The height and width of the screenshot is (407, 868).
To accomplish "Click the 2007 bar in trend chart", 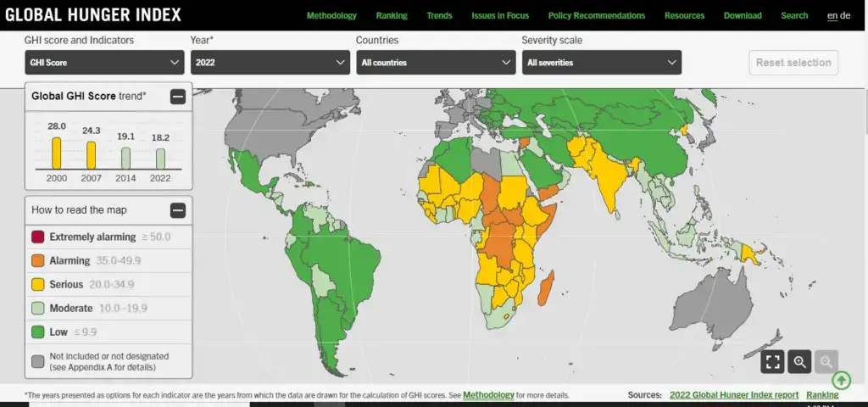I will (x=91, y=156).
